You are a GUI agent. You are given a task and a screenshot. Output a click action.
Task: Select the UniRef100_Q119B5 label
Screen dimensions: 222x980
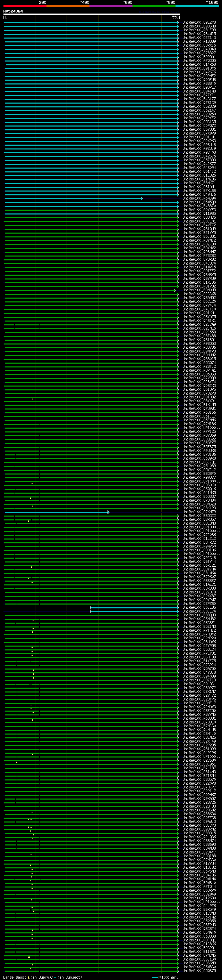pyautogui.click(x=199, y=214)
